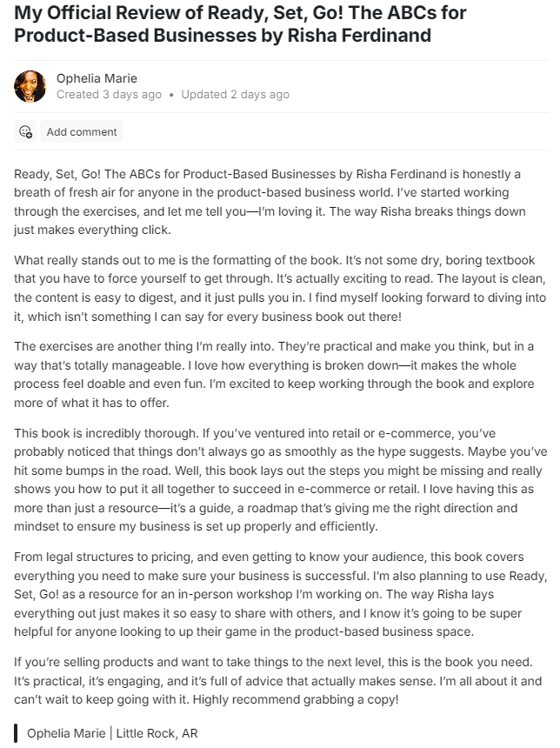Open Ophelia Marie's profile picture
The height and width of the screenshot is (748, 560).
30,86
